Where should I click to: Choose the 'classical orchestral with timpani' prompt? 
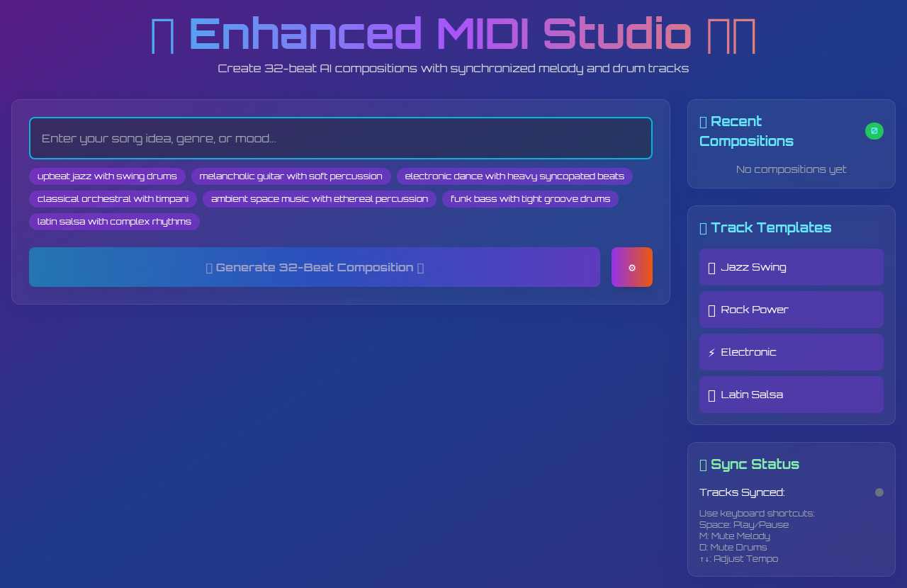pos(113,199)
